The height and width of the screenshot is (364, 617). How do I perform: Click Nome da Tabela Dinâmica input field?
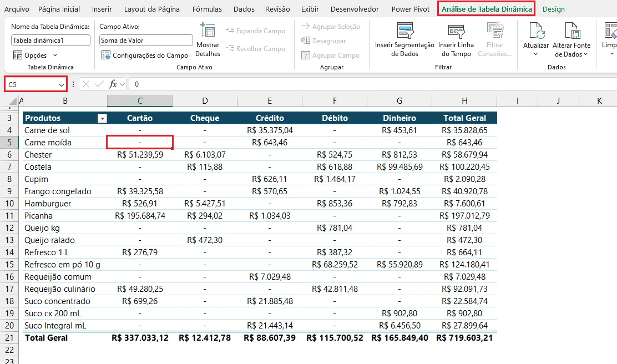50,40
